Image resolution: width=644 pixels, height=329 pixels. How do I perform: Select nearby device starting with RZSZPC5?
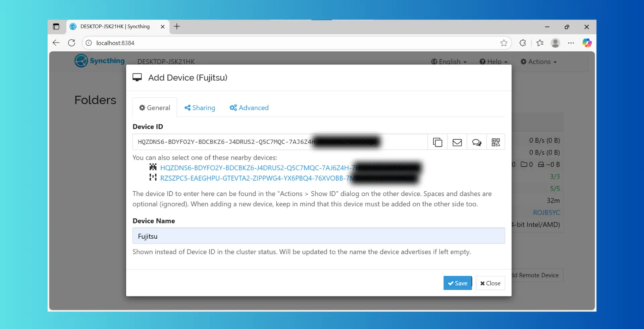255,178
